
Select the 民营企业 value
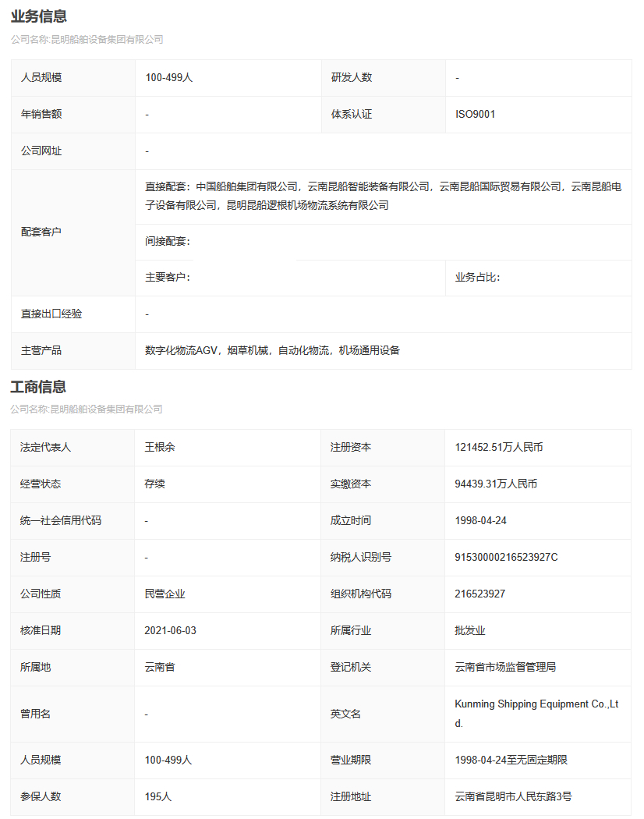(x=165, y=594)
